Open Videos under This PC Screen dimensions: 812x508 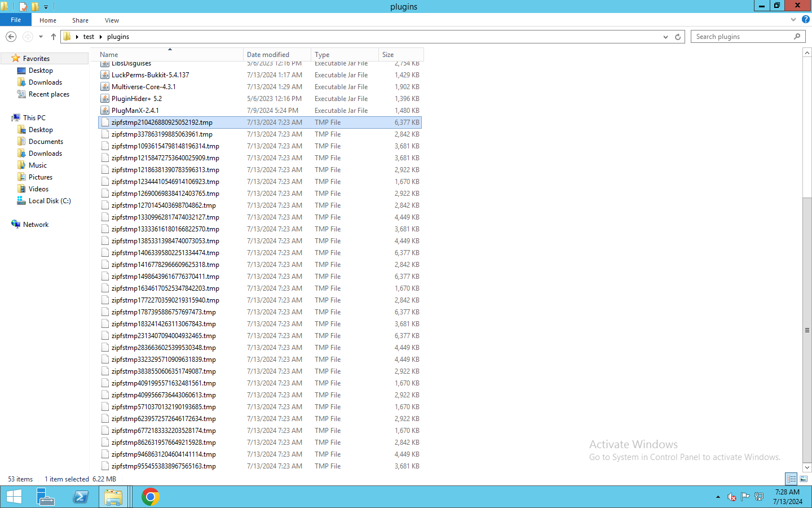[38, 189]
